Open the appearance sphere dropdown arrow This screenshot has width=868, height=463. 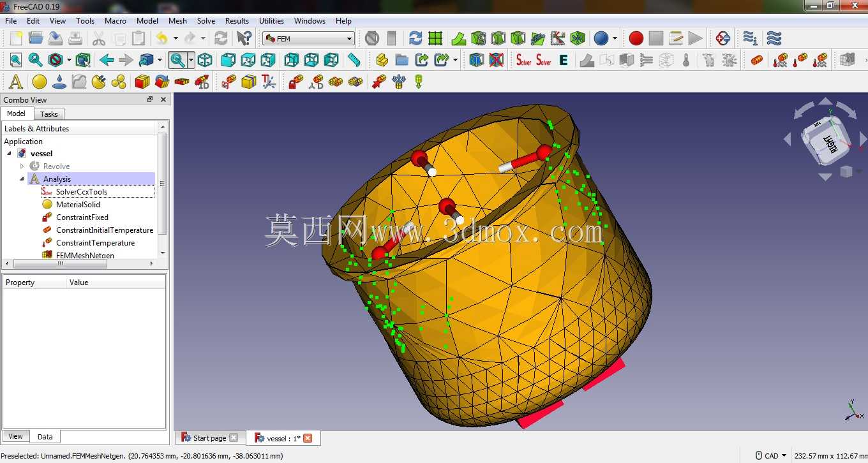615,38
